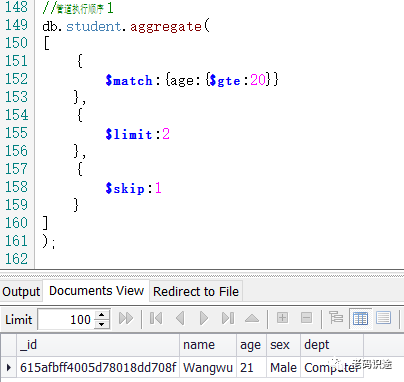Image resolution: width=404 pixels, height=382 pixels.
Task: Click the student collection name in code
Action: click(x=94, y=26)
